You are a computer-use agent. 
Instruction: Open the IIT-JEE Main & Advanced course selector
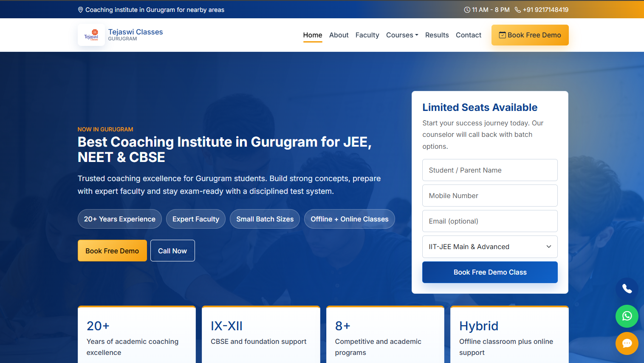tap(490, 247)
